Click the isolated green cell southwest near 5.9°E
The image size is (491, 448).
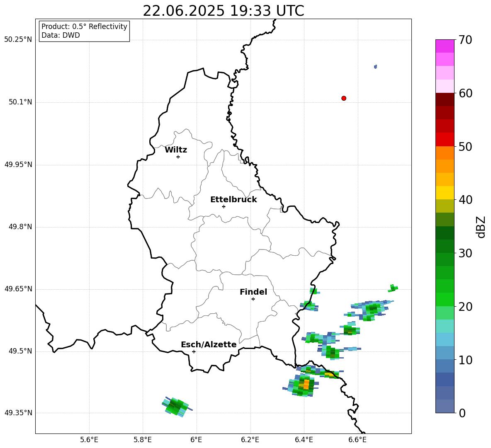[x=177, y=407]
